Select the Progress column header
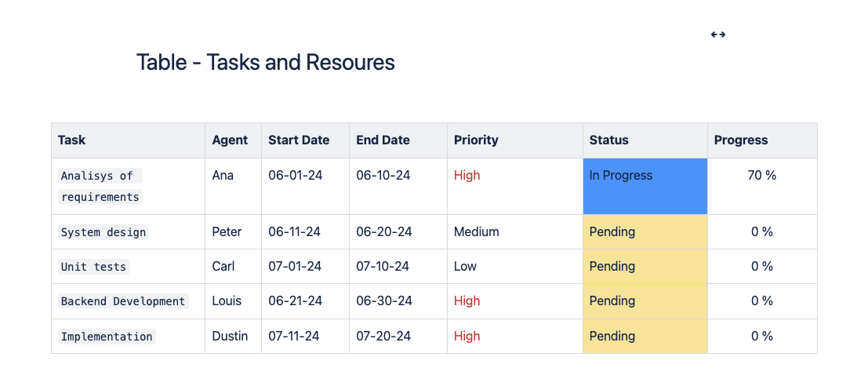The image size is (868, 375). pyautogui.click(x=741, y=140)
